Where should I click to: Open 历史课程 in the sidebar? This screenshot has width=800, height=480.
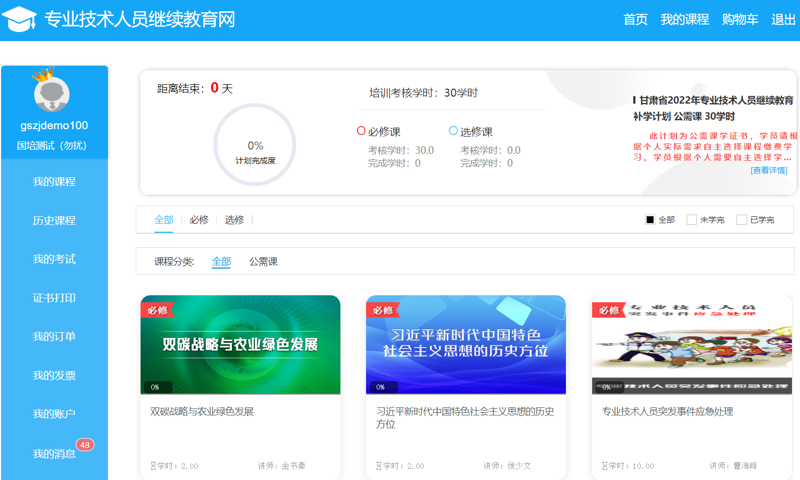click(54, 220)
